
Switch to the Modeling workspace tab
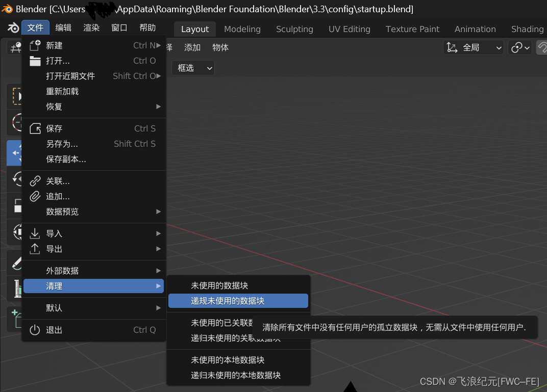[x=242, y=29]
